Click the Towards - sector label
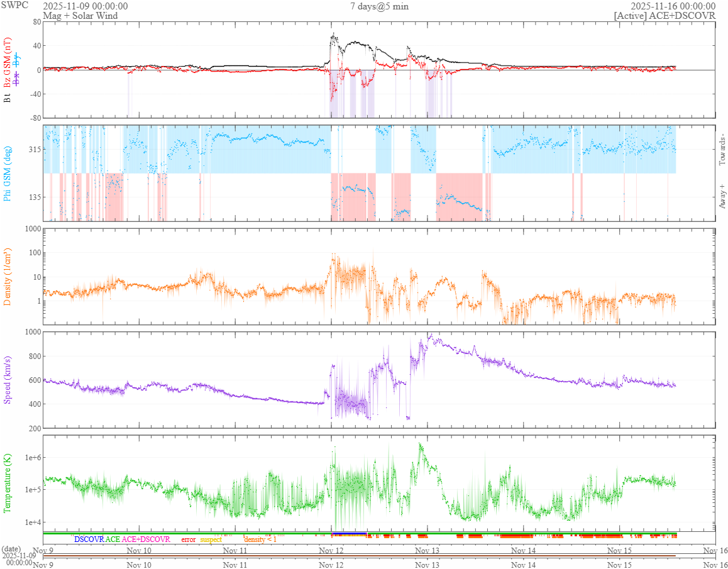The image size is (728, 569). tap(721, 148)
